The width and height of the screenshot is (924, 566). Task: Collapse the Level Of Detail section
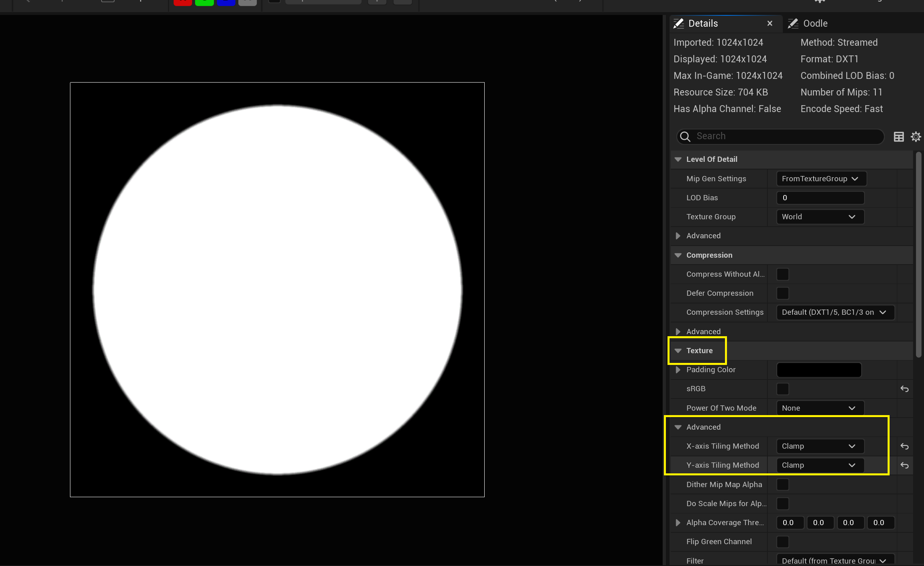678,159
